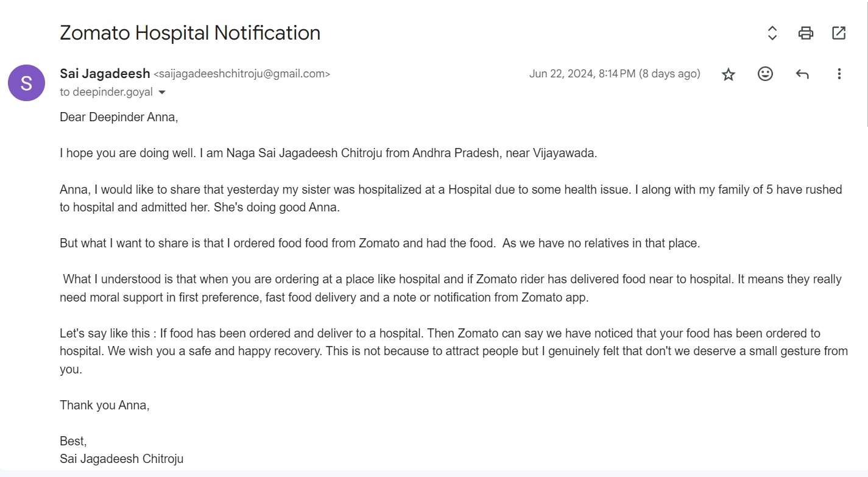This screenshot has height=477, width=868.
Task: Show details arrow next to deepinder.goyal
Action: click(x=162, y=93)
